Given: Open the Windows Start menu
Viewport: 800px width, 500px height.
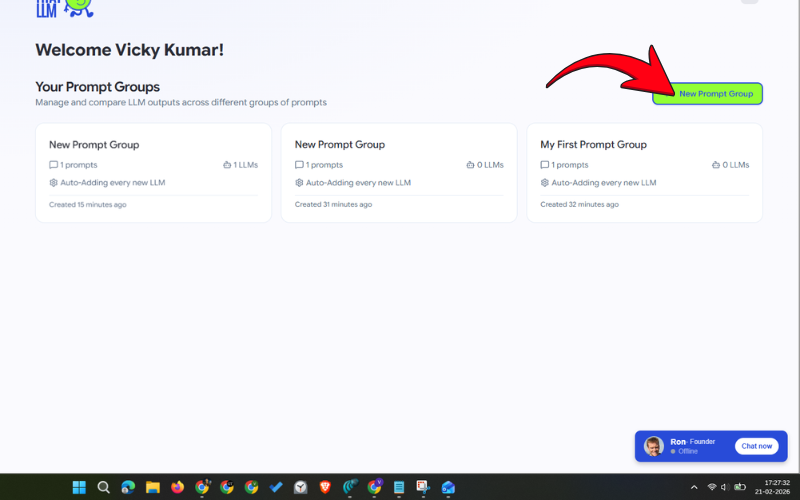Looking at the screenshot, I should coord(79,487).
